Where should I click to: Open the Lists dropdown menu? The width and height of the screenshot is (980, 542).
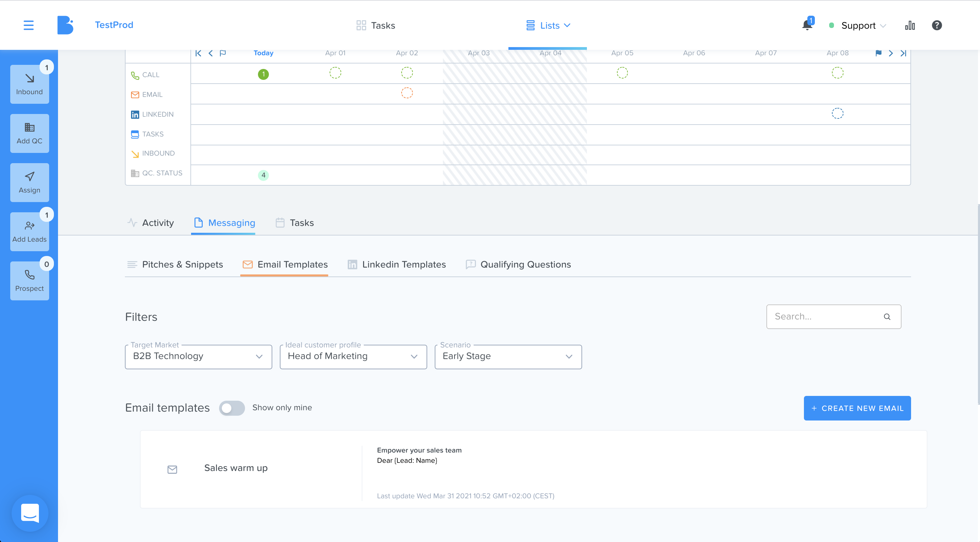pos(548,26)
